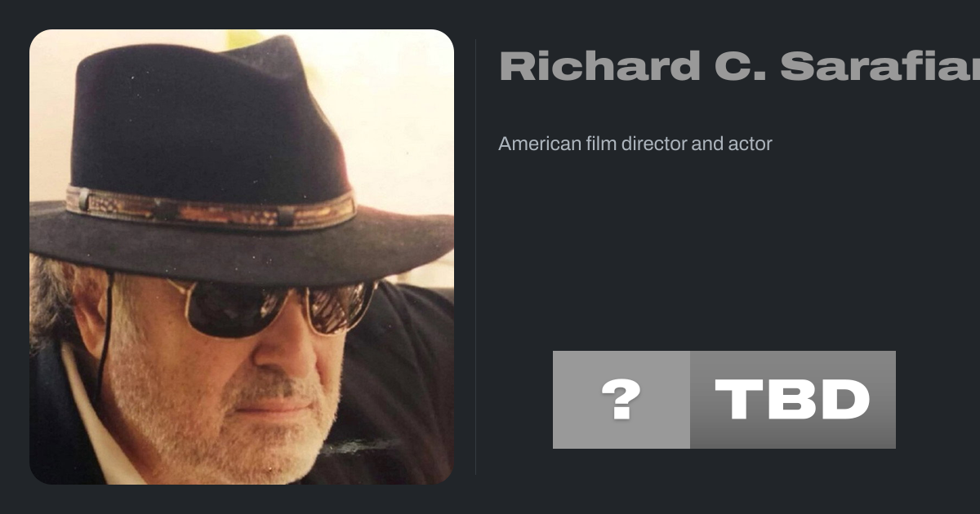Click the patterned hat band in the photo
This screenshot has width=980, height=514.
211,209
